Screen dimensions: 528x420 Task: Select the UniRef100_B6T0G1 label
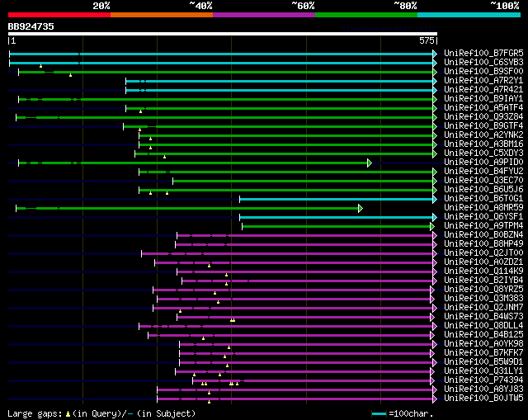pyautogui.click(x=483, y=199)
